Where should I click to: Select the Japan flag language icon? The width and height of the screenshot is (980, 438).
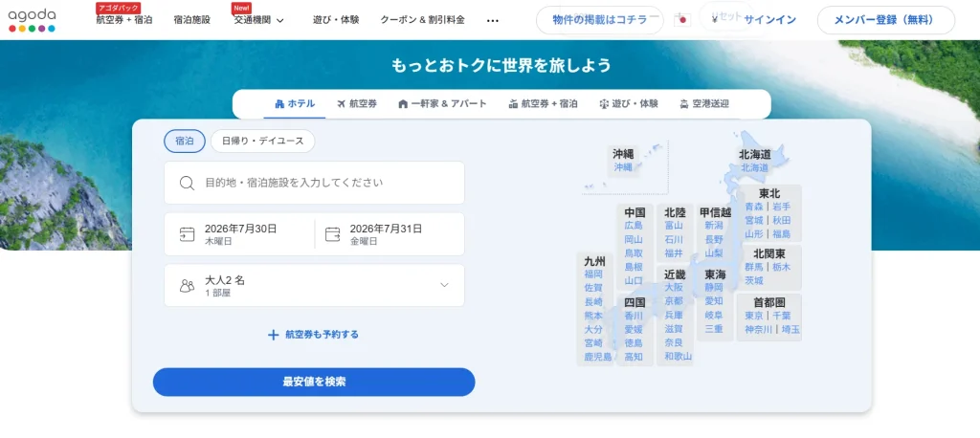(x=682, y=20)
